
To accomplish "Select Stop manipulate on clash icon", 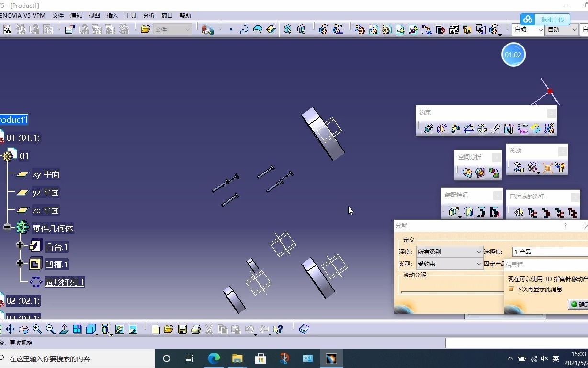I will tap(560, 167).
